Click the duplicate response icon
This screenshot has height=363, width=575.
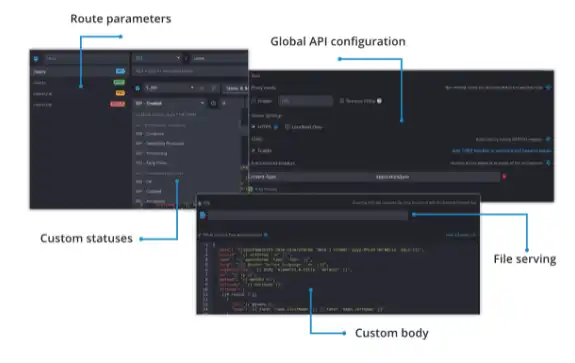(214, 88)
